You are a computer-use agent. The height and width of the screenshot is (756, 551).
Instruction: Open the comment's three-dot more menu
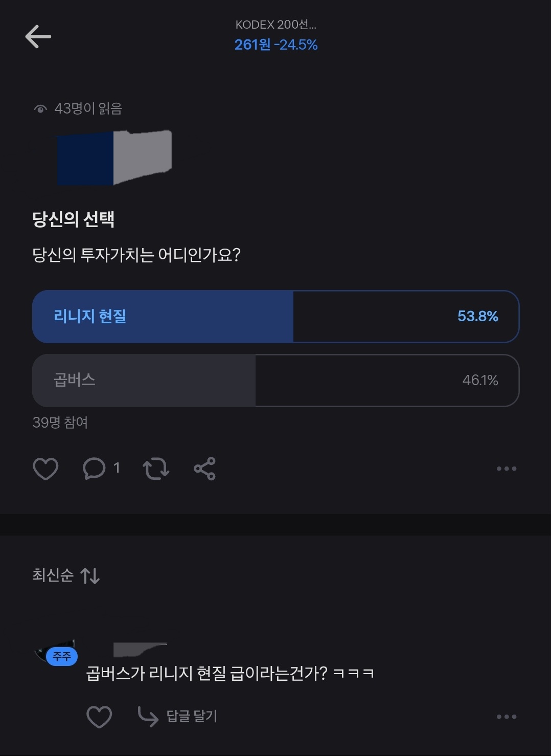click(x=506, y=717)
